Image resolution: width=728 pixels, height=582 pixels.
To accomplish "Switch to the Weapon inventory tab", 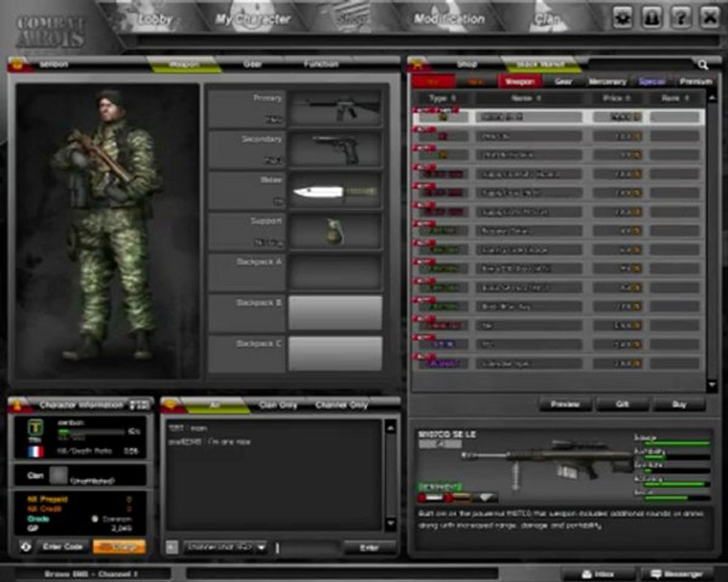I will [184, 64].
